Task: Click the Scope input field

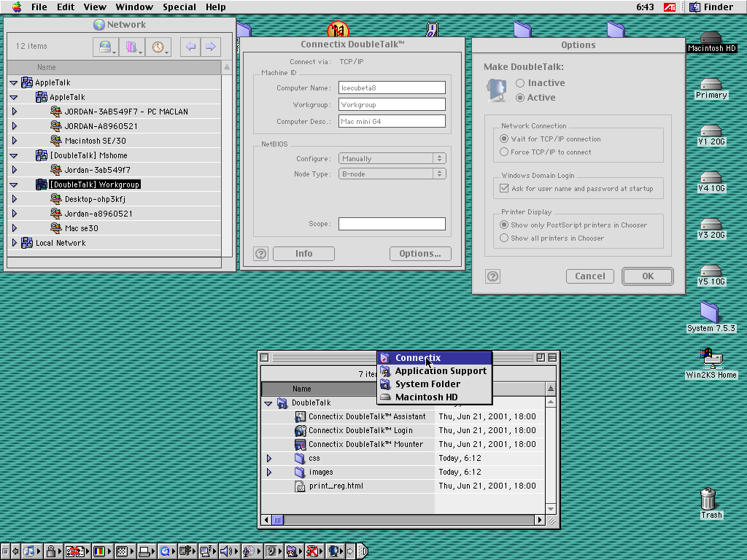Action: [x=392, y=224]
